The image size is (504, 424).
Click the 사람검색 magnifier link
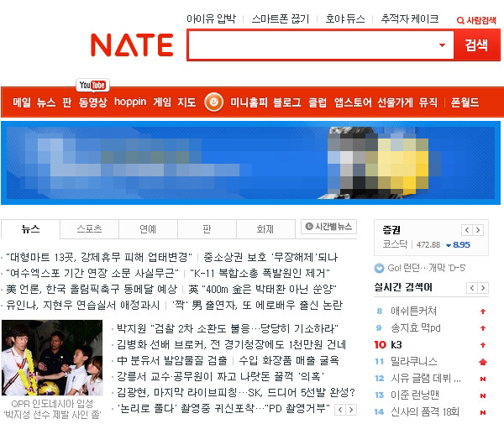coord(476,20)
